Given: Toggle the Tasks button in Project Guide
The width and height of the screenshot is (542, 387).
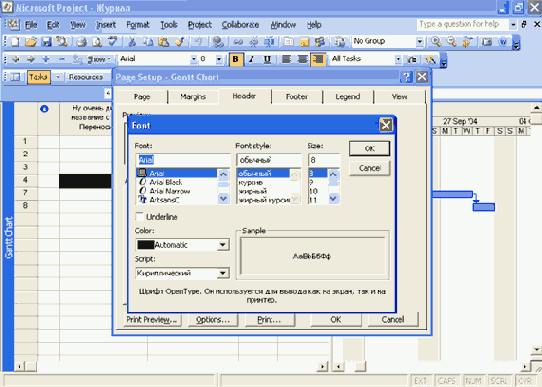Looking at the screenshot, I should click(38, 77).
